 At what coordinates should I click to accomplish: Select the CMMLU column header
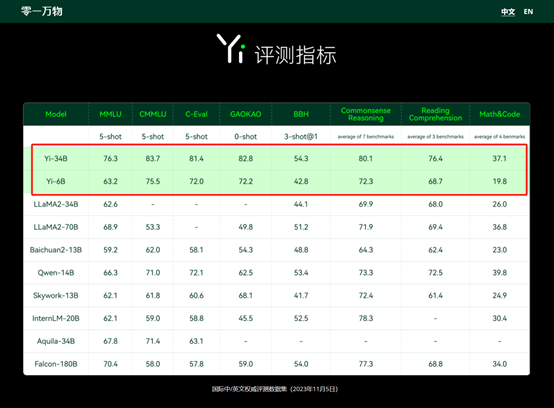coord(153,114)
